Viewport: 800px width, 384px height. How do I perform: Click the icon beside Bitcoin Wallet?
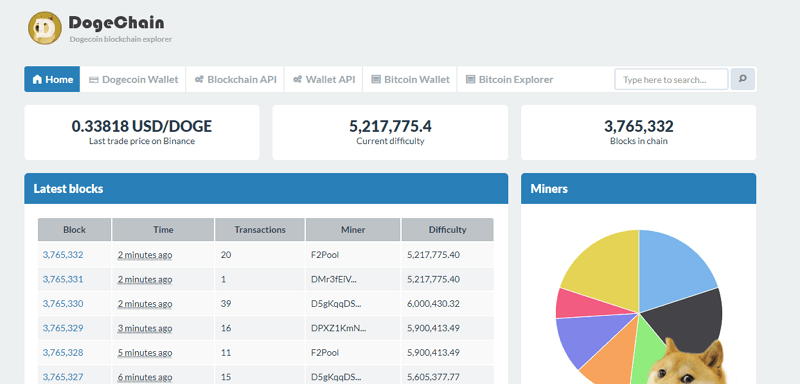click(376, 80)
